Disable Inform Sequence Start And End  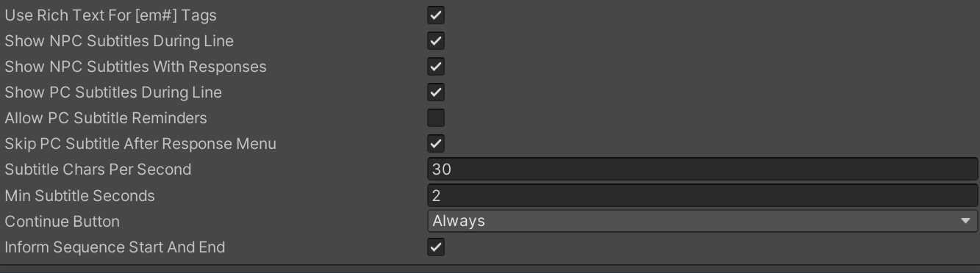pos(436,247)
